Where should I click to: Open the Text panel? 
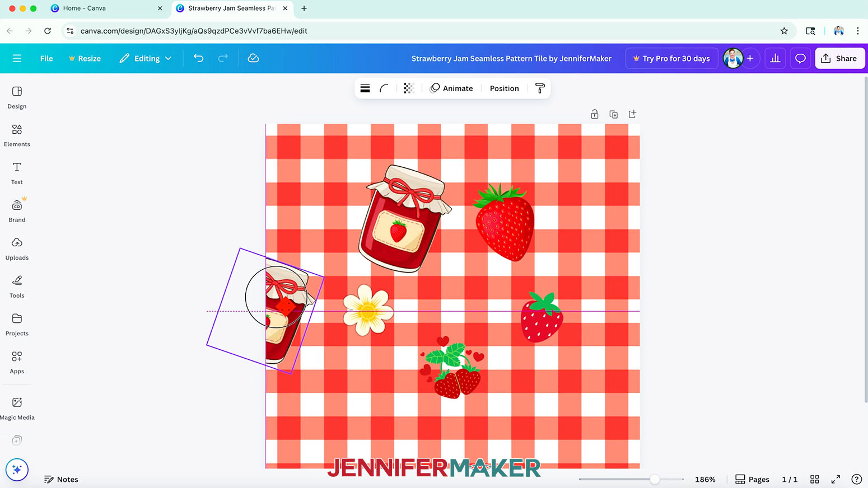[17, 173]
